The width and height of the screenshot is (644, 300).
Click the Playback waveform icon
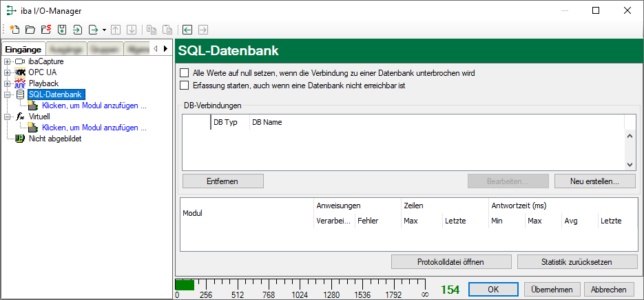pyautogui.click(x=20, y=83)
